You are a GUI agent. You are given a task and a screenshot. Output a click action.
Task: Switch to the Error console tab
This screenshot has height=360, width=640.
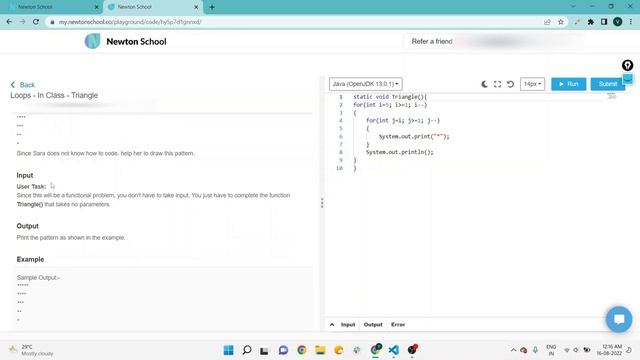pyautogui.click(x=398, y=324)
